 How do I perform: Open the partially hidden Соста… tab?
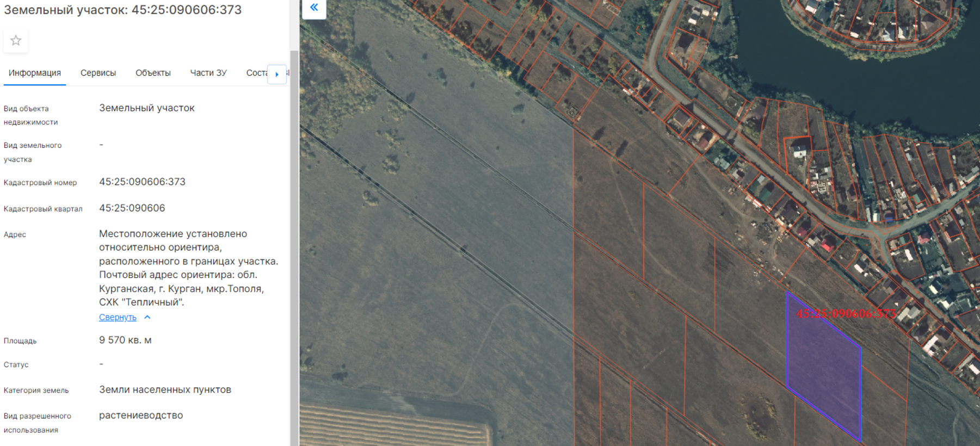[256, 73]
